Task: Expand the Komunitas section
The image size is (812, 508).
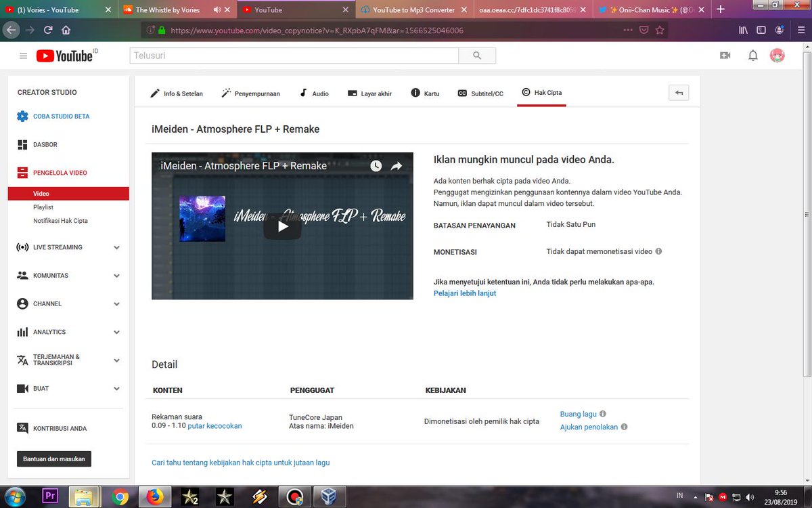Action: [x=116, y=276]
